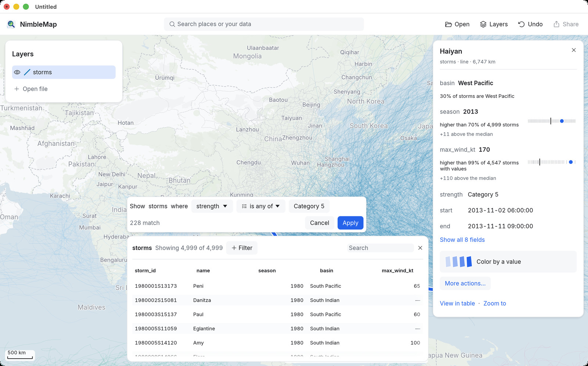Image resolution: width=588 pixels, height=366 pixels.
Task: Close the storms table panel
Action: tap(420, 248)
